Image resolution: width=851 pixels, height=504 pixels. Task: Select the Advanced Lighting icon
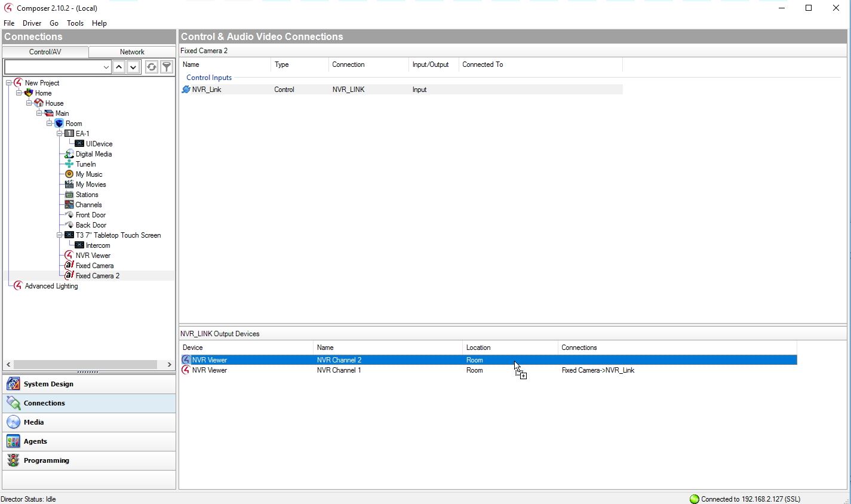pos(18,286)
